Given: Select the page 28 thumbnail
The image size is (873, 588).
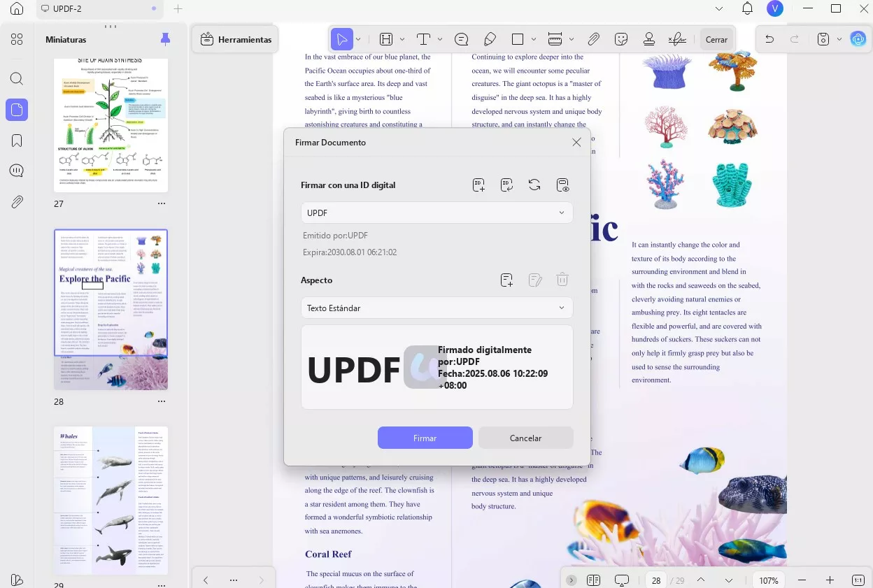Looking at the screenshot, I should [111, 310].
